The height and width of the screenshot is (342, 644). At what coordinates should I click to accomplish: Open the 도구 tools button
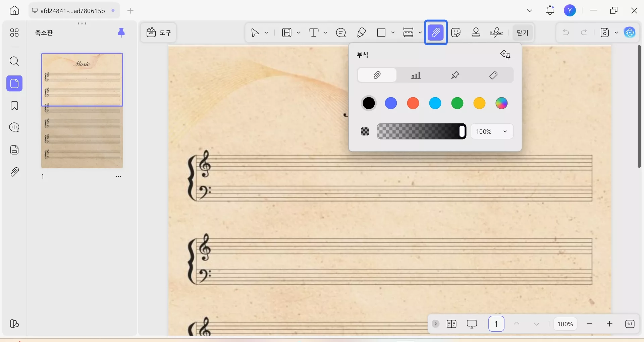pyautogui.click(x=159, y=33)
